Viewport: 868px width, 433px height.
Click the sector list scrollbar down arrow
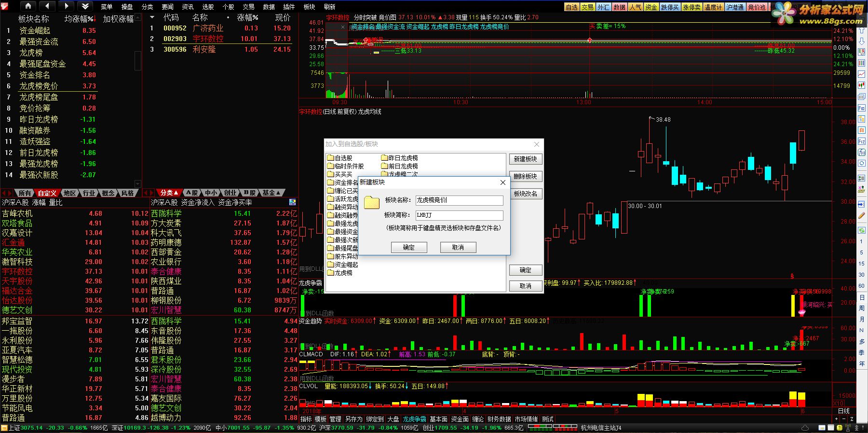click(x=137, y=183)
